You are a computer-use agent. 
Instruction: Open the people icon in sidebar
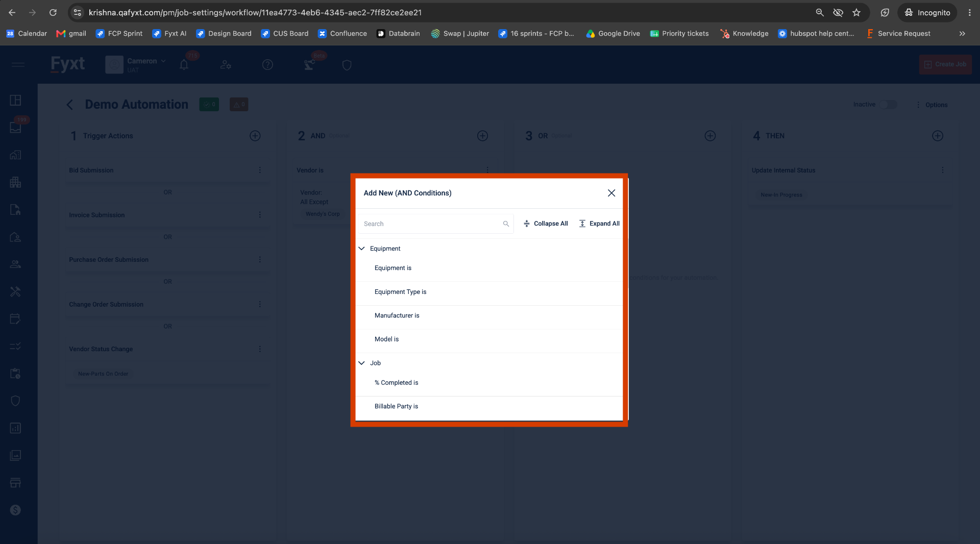pos(15,264)
